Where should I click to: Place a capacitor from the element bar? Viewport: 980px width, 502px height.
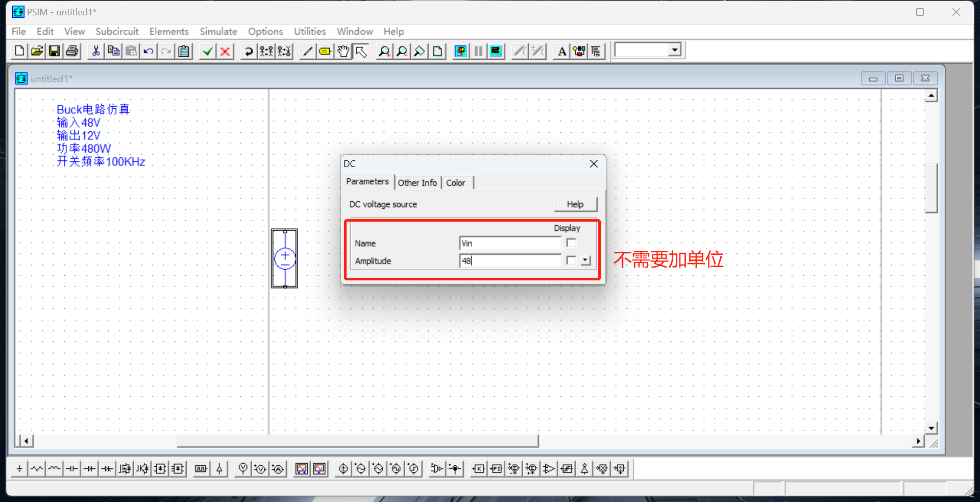pos(71,468)
